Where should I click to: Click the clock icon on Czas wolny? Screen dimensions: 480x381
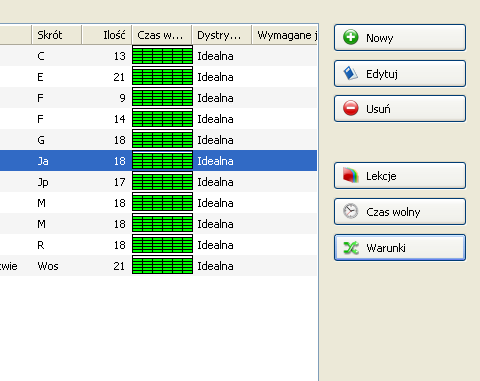(351, 211)
